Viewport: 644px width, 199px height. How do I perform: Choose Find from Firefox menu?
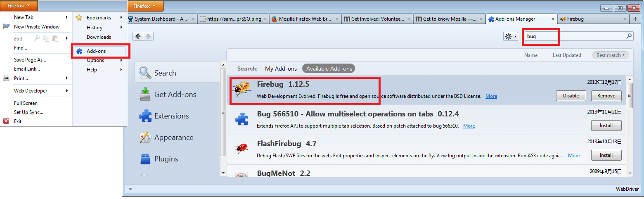21,47
